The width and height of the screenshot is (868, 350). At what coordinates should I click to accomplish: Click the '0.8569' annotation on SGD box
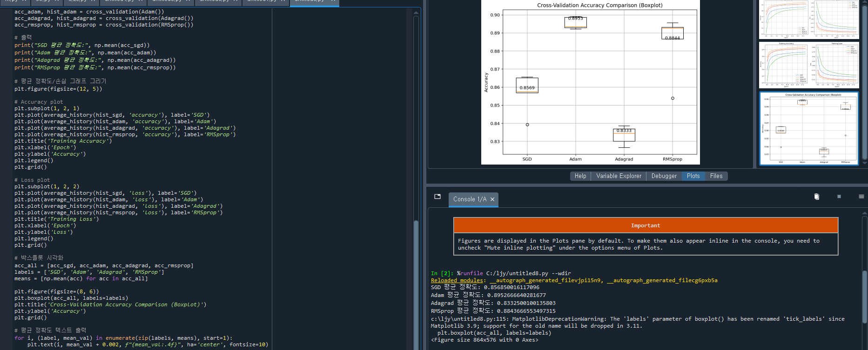[527, 87]
